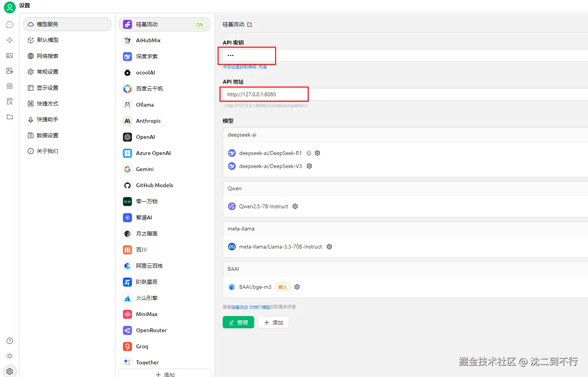Open settings for Llama-3.3-70B-Instruct model

329,247
